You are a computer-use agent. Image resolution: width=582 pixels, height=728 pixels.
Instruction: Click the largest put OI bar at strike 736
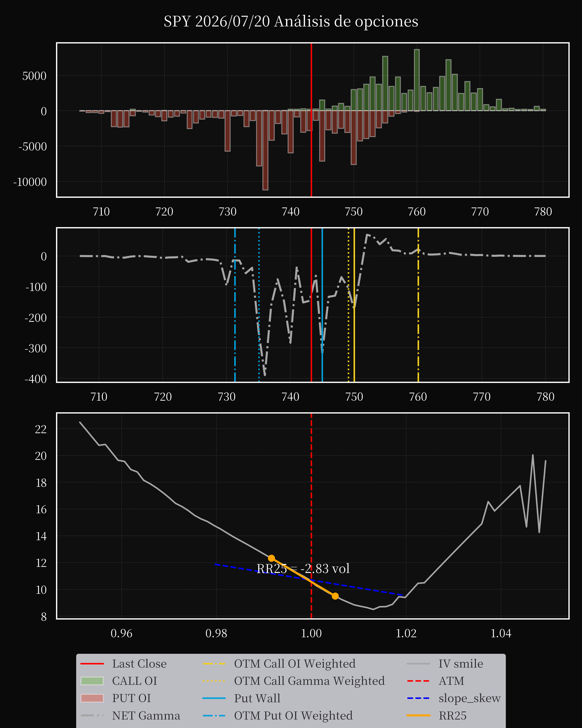click(x=266, y=150)
